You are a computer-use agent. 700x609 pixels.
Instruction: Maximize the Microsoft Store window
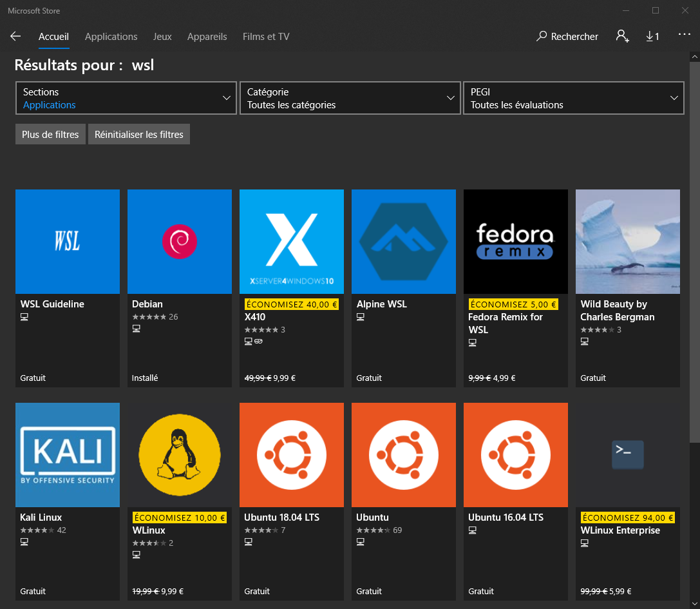tap(656, 10)
